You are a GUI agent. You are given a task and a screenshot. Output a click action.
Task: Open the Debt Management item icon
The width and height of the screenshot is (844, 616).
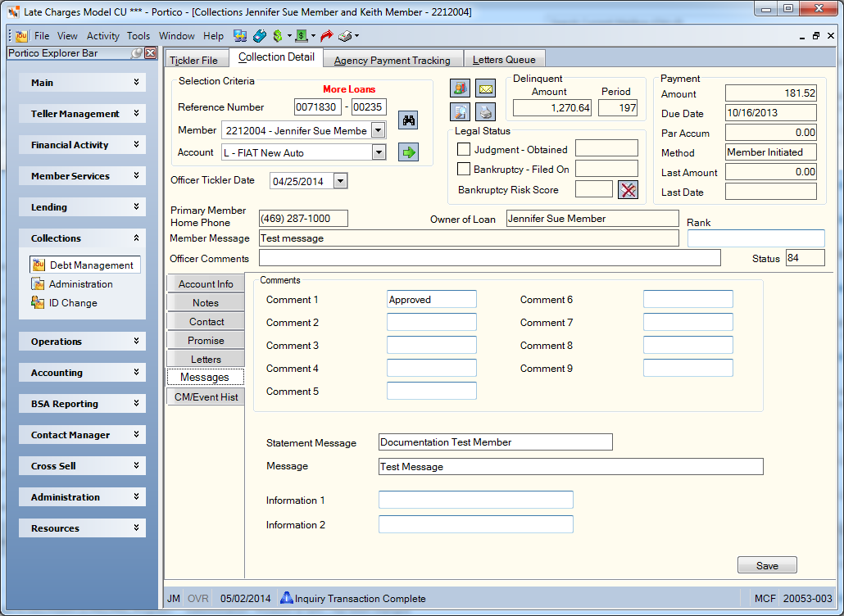(39, 265)
